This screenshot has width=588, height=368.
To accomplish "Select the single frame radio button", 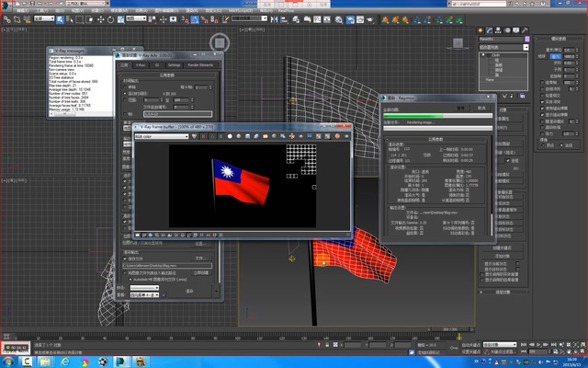I will tap(125, 87).
